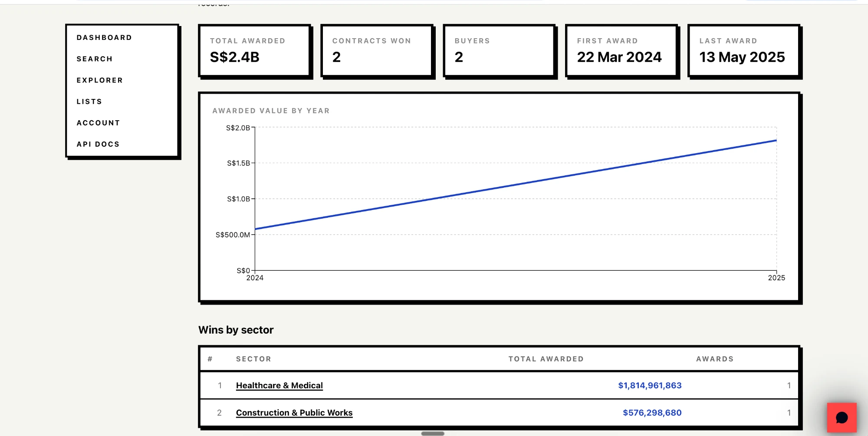Click the 2025 endpoint of chart line
Viewport: 868px width, 436px height.
776,141
